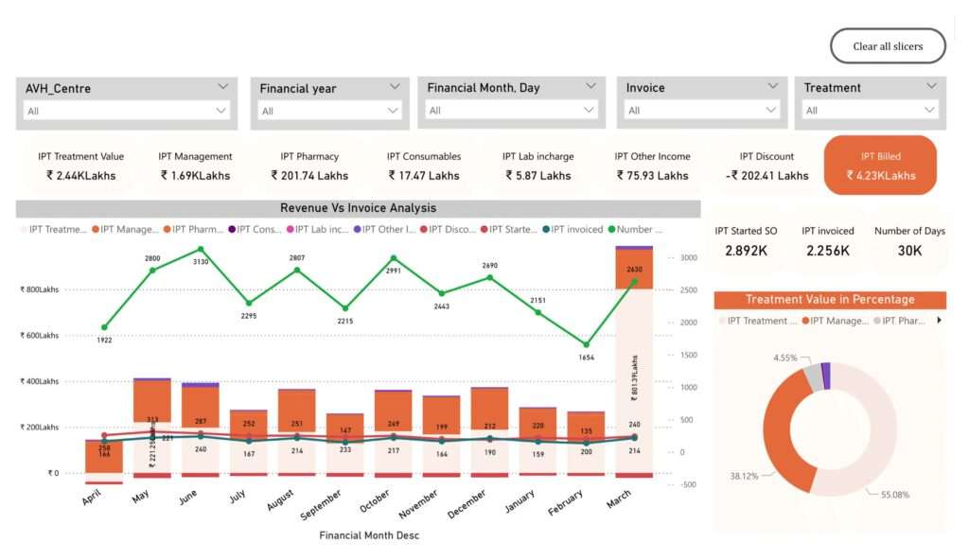Image resolution: width=969 pixels, height=560 pixels.
Task: Click the IPT Discount legend marker
Action: [423, 229]
